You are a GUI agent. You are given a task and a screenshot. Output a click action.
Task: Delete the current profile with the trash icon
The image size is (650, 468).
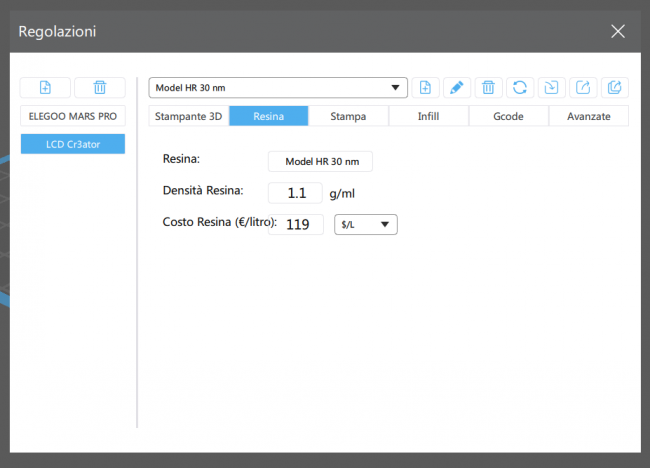(x=488, y=88)
